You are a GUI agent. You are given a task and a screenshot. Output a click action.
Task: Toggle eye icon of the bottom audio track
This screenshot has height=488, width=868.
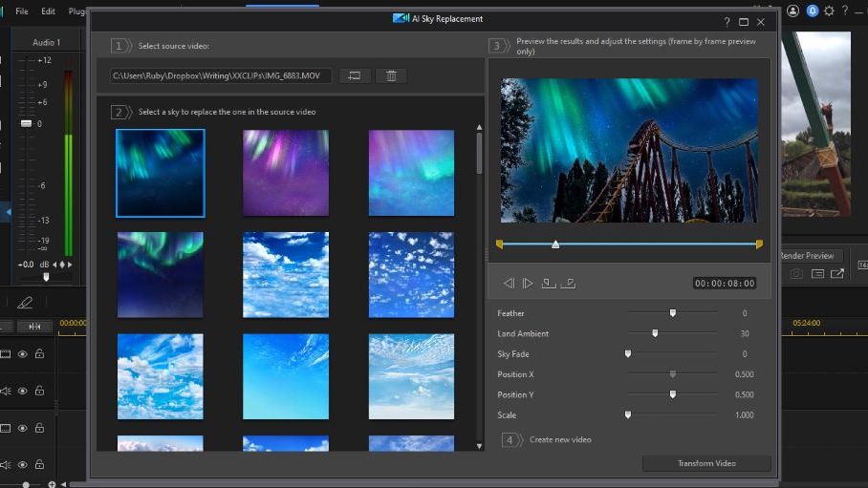pos(23,465)
